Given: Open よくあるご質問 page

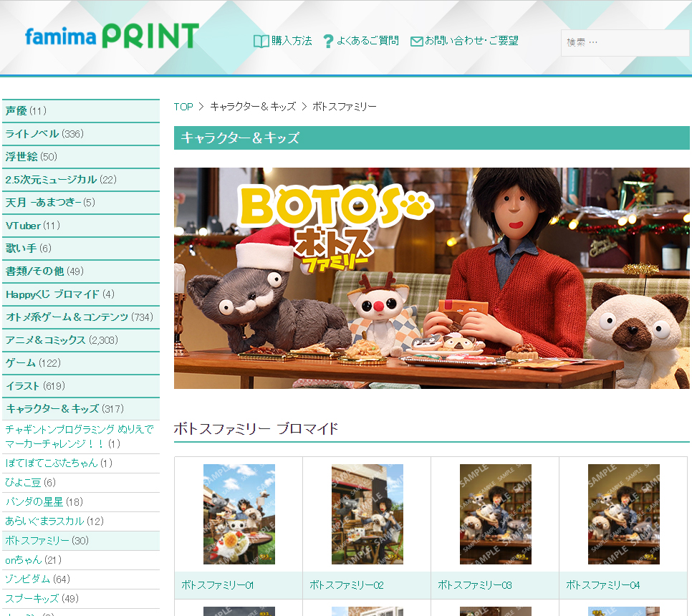Looking at the screenshot, I should [367, 41].
